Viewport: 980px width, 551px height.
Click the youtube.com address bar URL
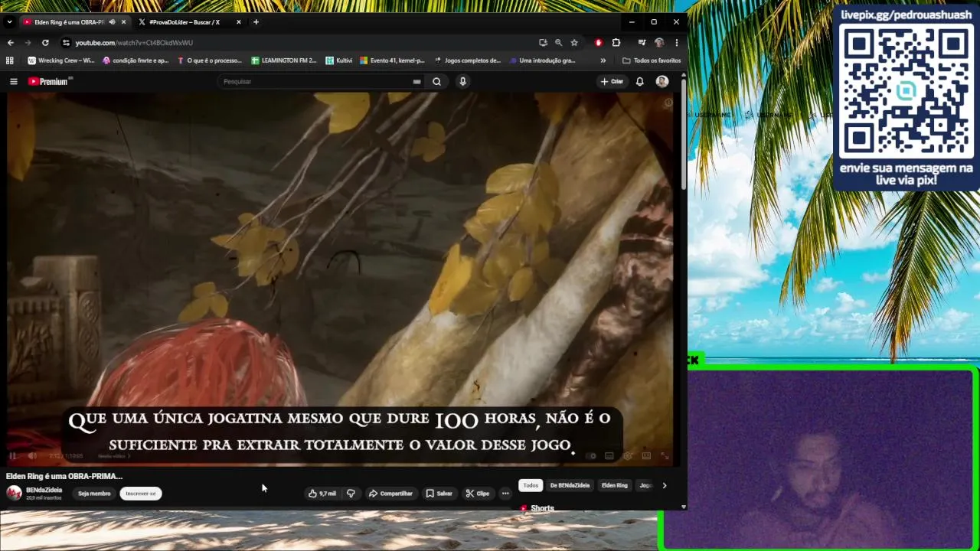coord(134,43)
